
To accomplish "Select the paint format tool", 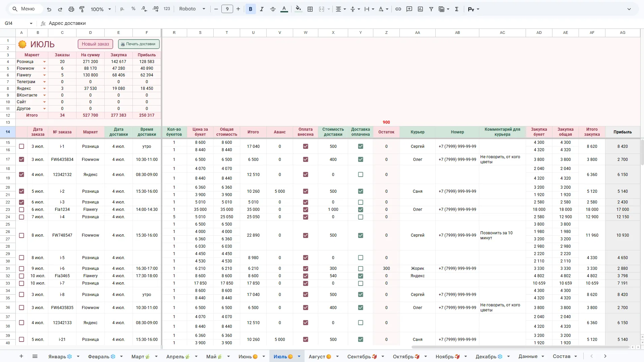I will (x=82, y=9).
